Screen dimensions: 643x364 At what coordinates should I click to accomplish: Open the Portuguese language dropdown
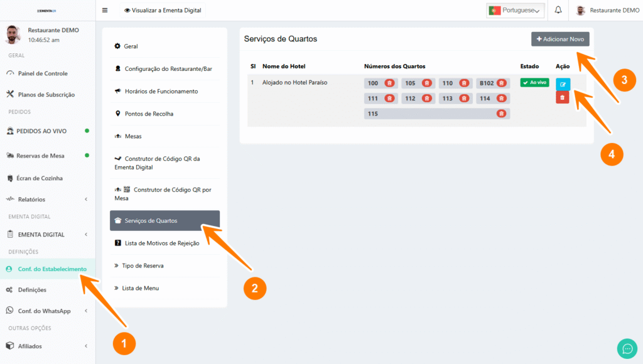516,10
